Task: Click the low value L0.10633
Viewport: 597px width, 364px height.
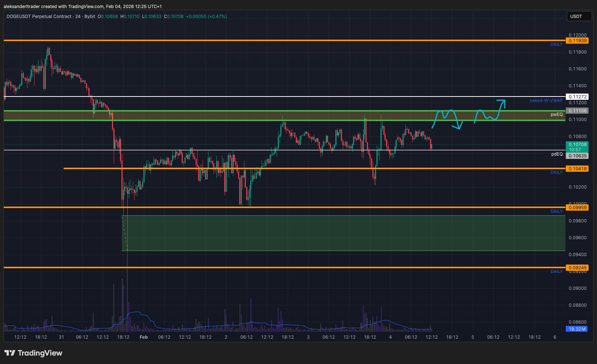Action: 152,17
